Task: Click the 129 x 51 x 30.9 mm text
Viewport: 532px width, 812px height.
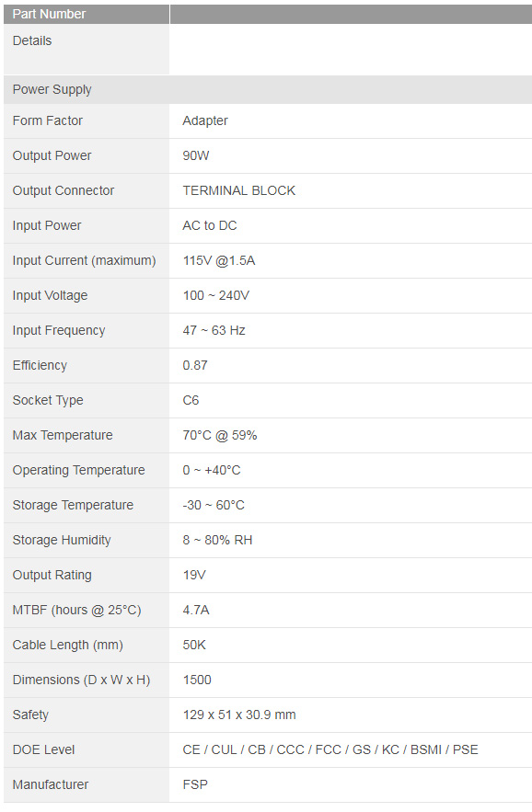Action: pyautogui.click(x=239, y=715)
